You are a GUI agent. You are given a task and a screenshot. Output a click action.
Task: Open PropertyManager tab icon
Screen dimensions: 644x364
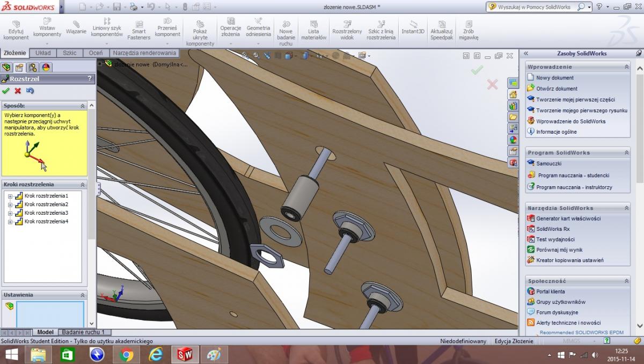tap(19, 67)
